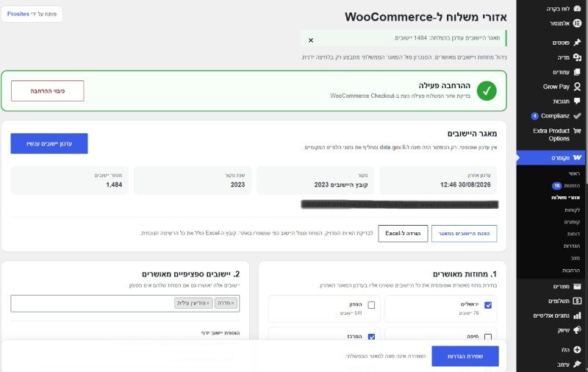The image size is (588, 372).
Task: Open פוסטים via its pin icon
Action: [x=577, y=43]
